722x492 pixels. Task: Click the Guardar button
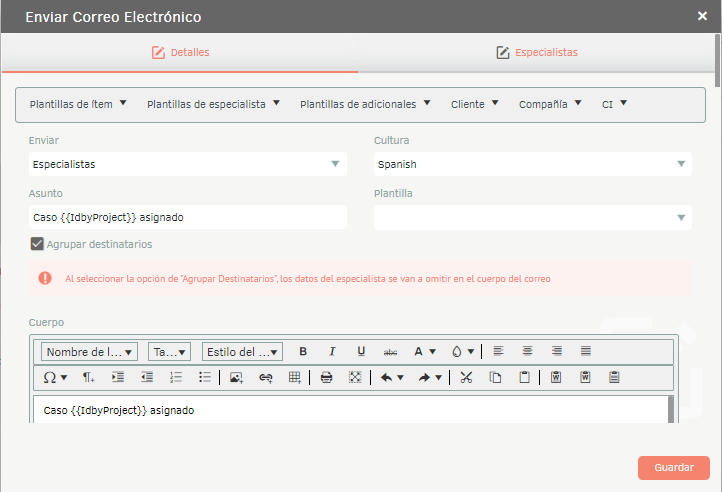(673, 468)
